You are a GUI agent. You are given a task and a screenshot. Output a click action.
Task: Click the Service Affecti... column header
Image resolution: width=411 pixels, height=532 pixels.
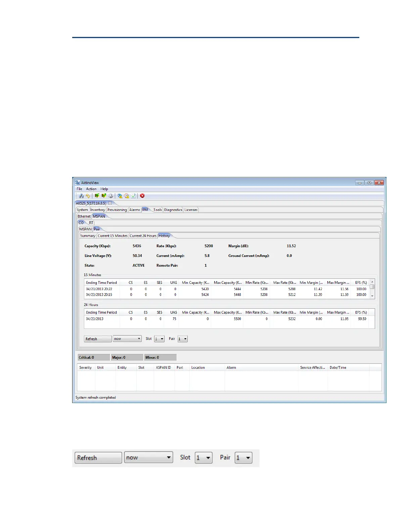tap(313, 367)
